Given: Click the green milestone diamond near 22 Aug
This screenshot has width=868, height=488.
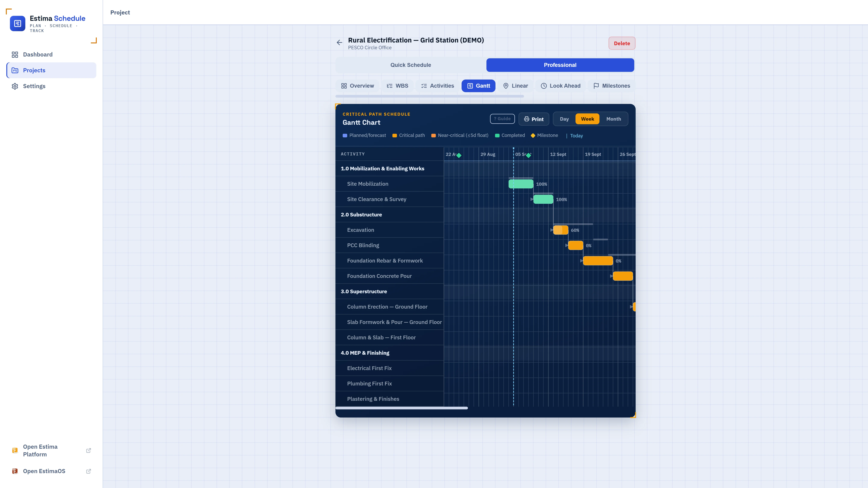Looking at the screenshot, I should [x=459, y=155].
